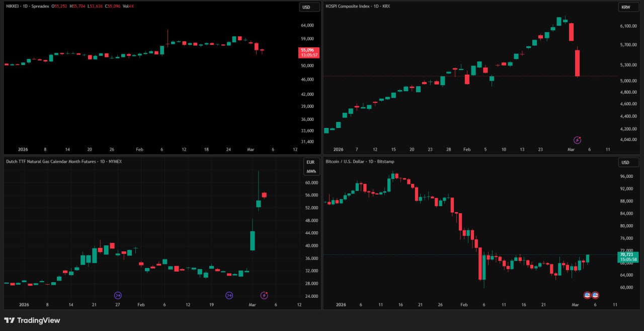
Task: Click the Bitcoin / U.S. Dollar chart title
Action: click(x=346, y=161)
